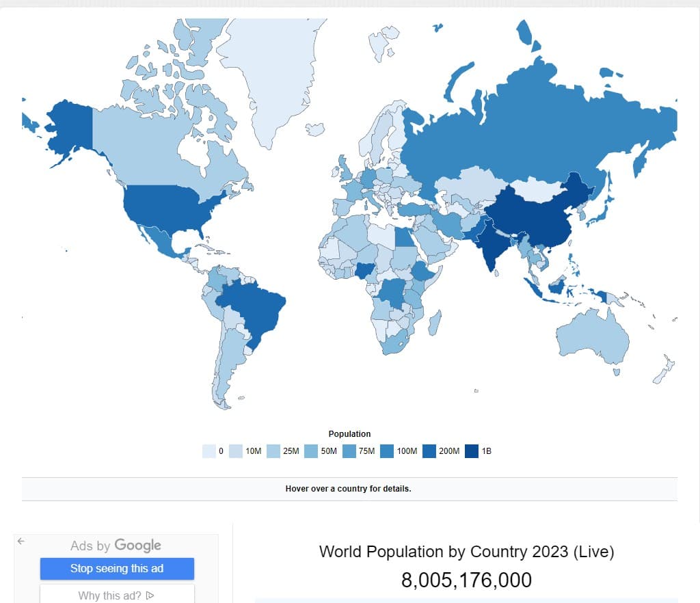The image size is (700, 603).
Task: Click the Ads by Google label
Action: click(x=116, y=546)
